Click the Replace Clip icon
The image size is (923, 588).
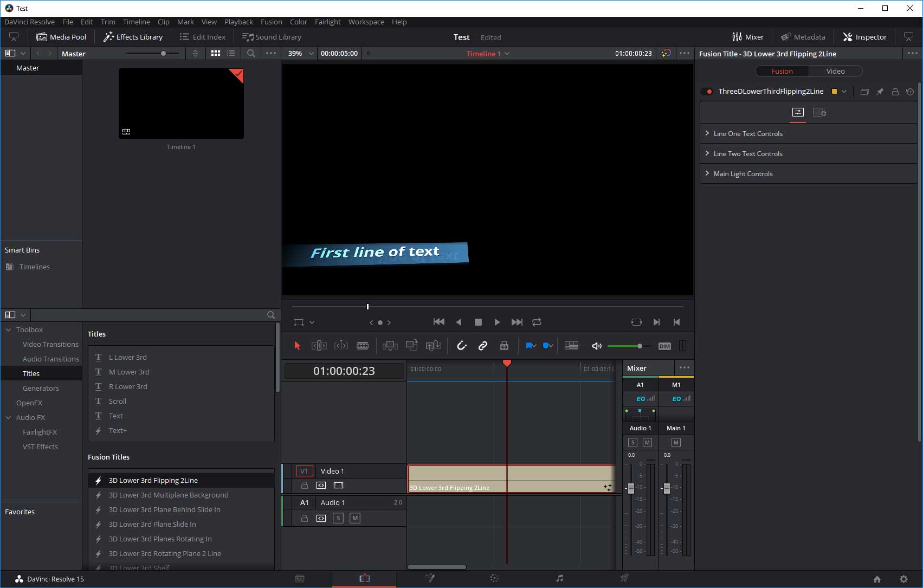click(434, 346)
